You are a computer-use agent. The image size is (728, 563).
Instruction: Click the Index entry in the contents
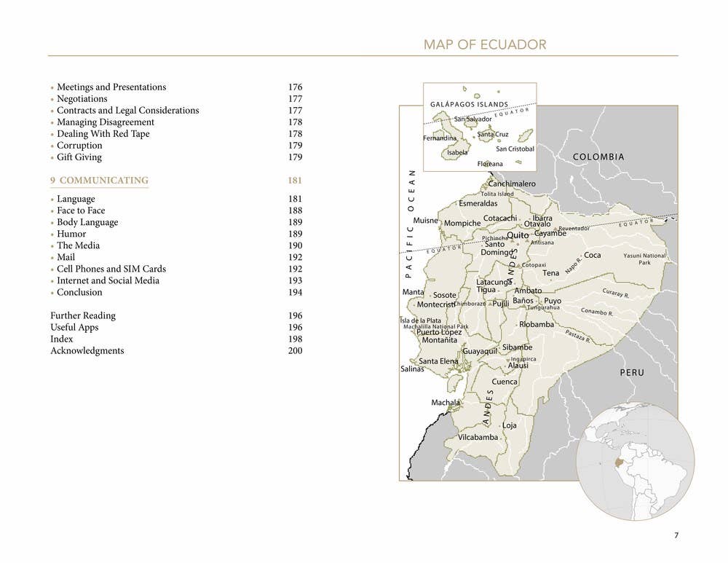pyautogui.click(x=176, y=339)
